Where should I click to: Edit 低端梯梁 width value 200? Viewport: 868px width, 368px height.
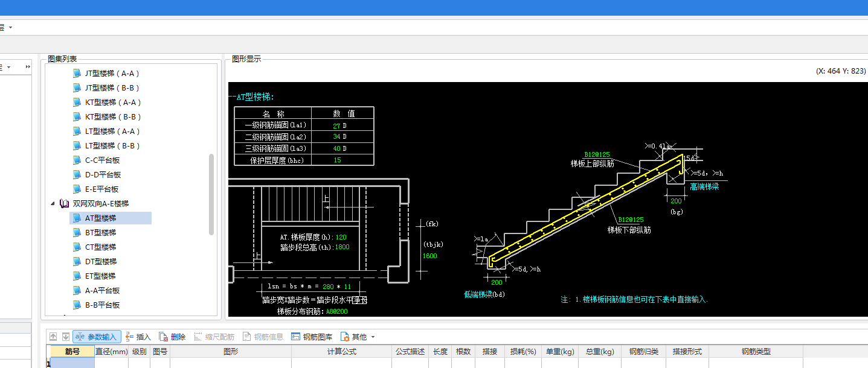point(497,282)
